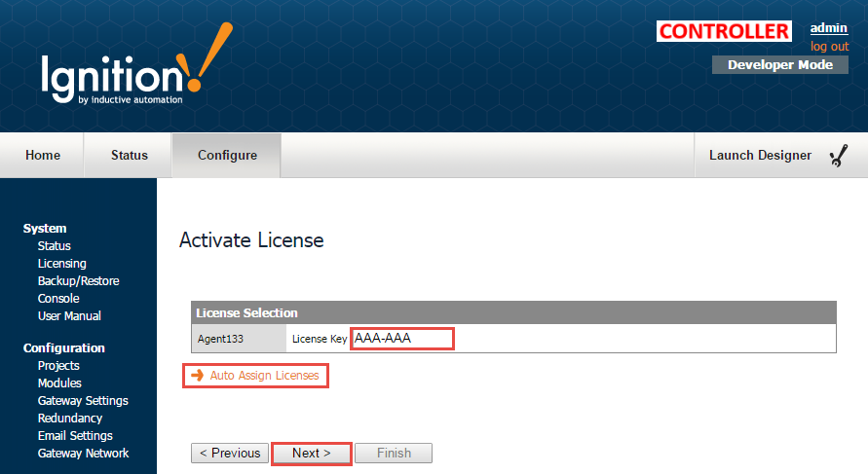Open Redundancy settings
This screenshot has width=868, height=474.
click(70, 419)
